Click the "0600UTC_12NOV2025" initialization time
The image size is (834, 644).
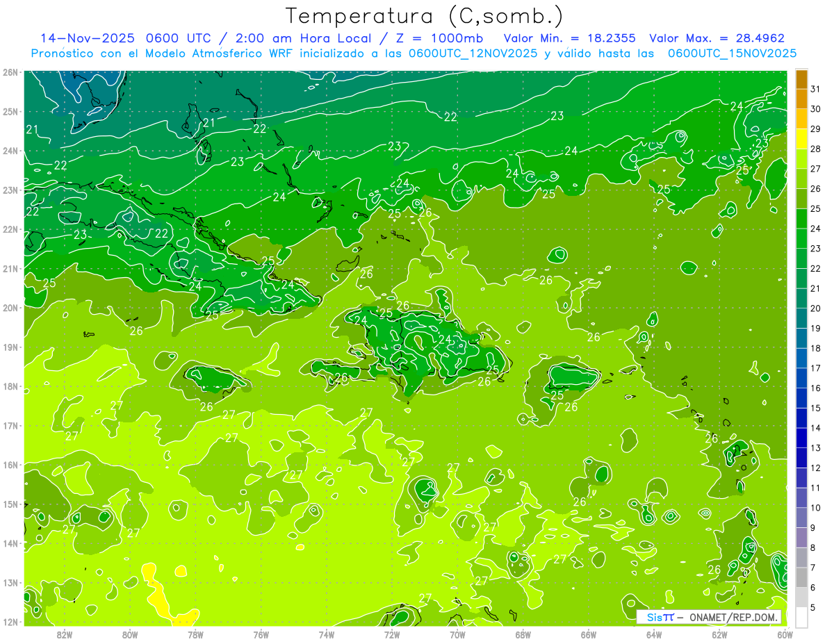[473, 53]
